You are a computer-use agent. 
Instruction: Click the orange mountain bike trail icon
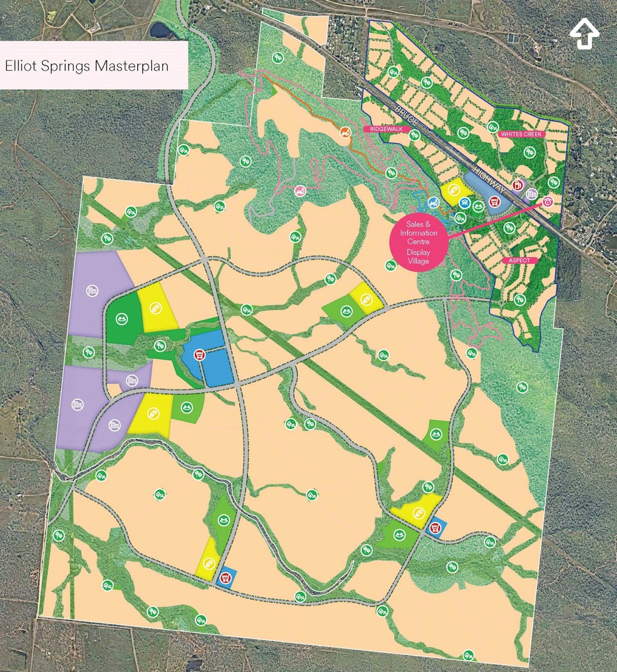tap(346, 133)
